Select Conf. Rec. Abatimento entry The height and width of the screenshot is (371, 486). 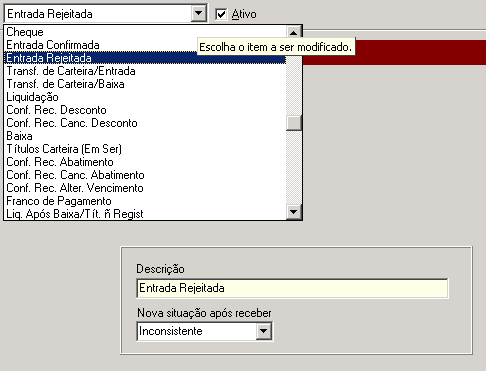pos(145,162)
